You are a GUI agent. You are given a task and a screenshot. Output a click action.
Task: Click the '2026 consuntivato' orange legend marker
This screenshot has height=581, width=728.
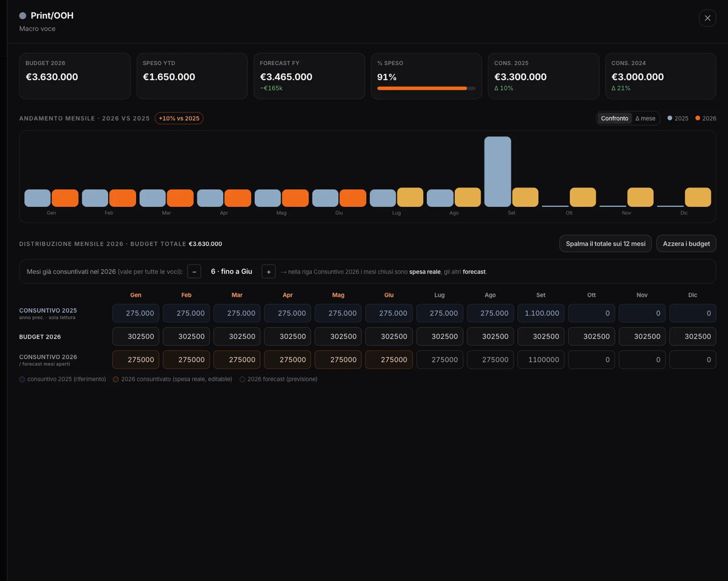pyautogui.click(x=116, y=379)
